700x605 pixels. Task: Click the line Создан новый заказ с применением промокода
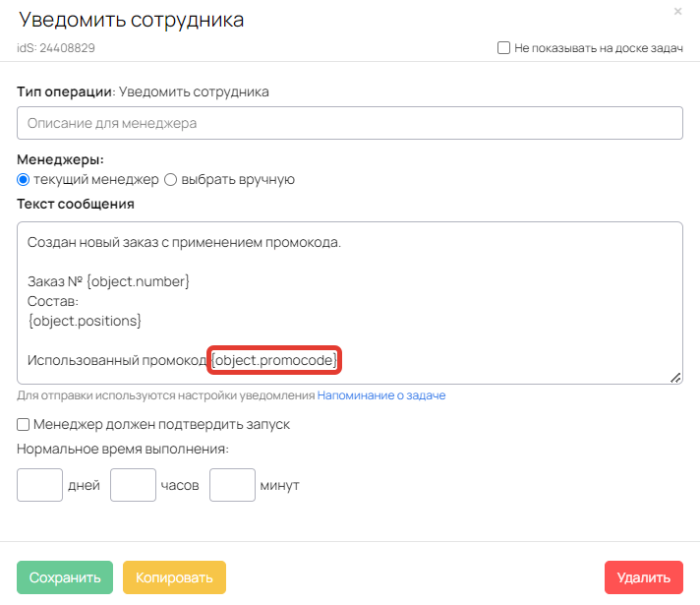click(184, 242)
